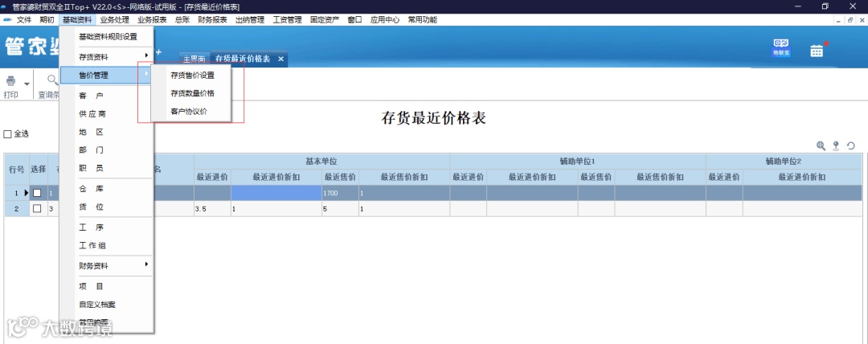Open the print options dropdown arrow
868x344 pixels.
click(26, 83)
